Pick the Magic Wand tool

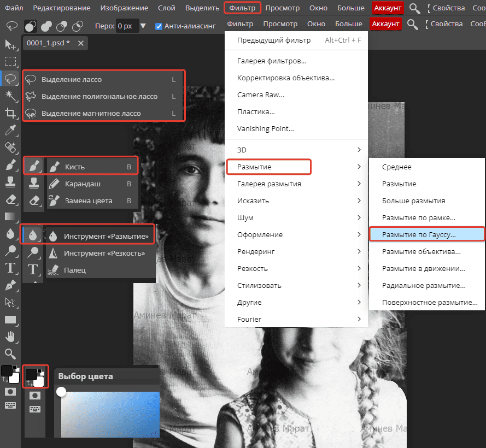[10, 96]
